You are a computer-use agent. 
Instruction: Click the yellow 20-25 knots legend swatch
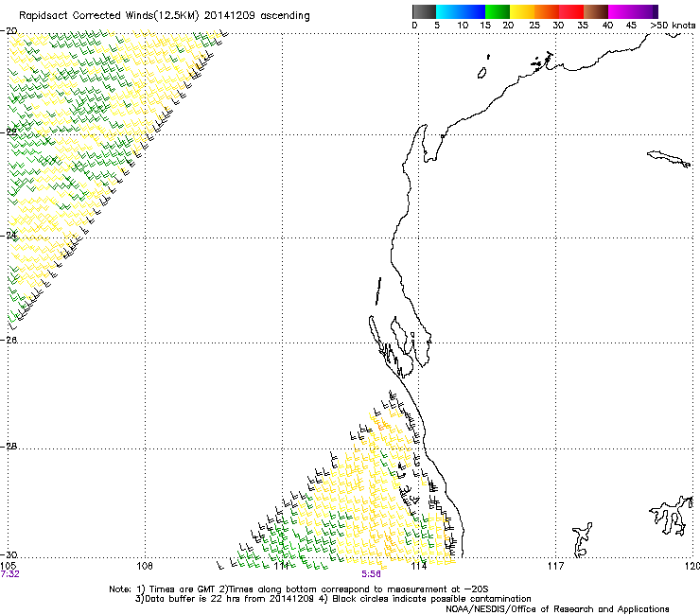click(x=522, y=11)
